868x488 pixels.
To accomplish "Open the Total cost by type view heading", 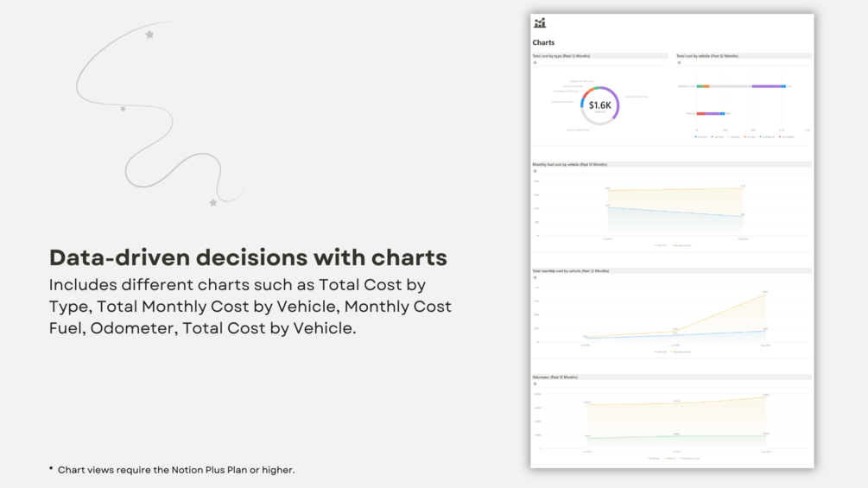I will click(x=561, y=56).
